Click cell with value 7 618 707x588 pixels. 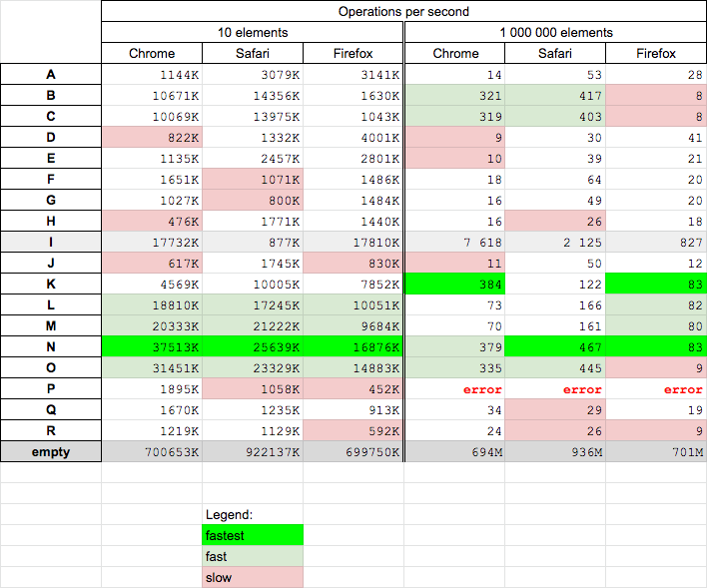point(455,242)
